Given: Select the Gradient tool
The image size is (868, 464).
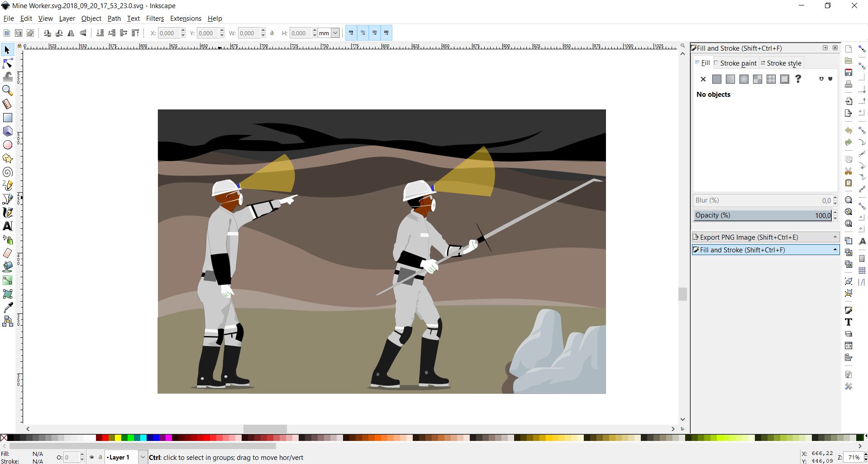Looking at the screenshot, I should click(7, 280).
